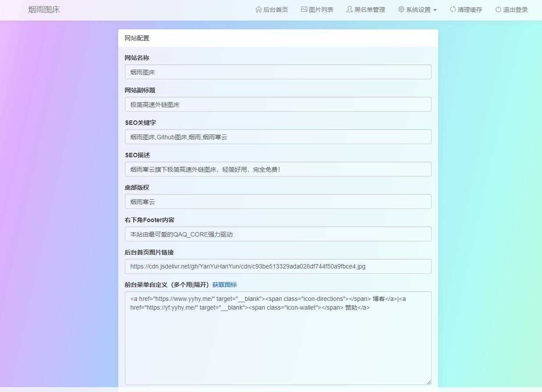Focus the 网站名称 input field
The width and height of the screenshot is (542, 392).
pos(278,72)
